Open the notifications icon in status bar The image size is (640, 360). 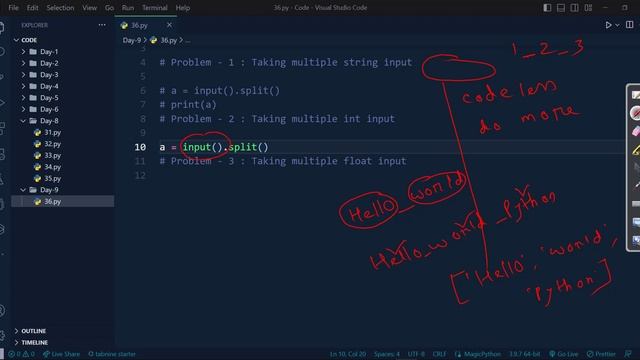click(x=628, y=354)
